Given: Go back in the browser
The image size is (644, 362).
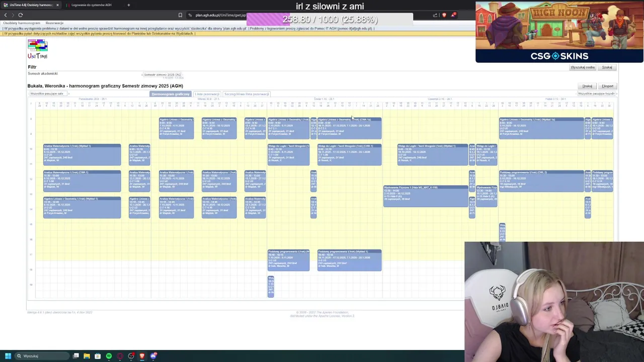Looking at the screenshot, I should (6, 15).
